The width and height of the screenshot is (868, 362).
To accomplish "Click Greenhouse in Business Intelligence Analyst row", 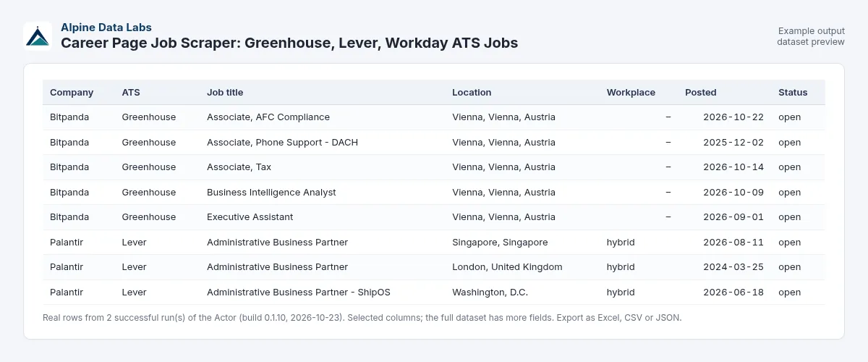I will [x=149, y=193].
